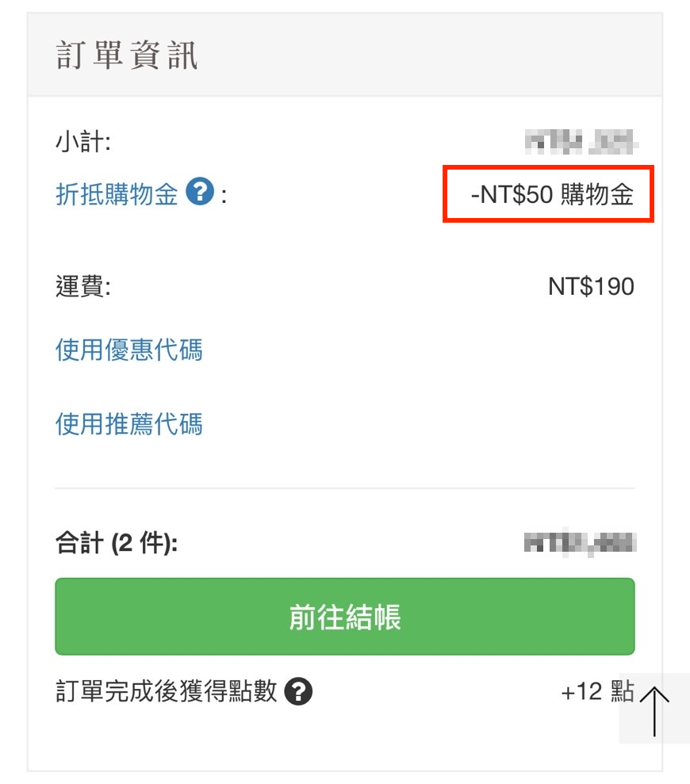Image resolution: width=690 pixels, height=784 pixels.
Task: Click the 小計 subtotal label
Action: coord(82,143)
